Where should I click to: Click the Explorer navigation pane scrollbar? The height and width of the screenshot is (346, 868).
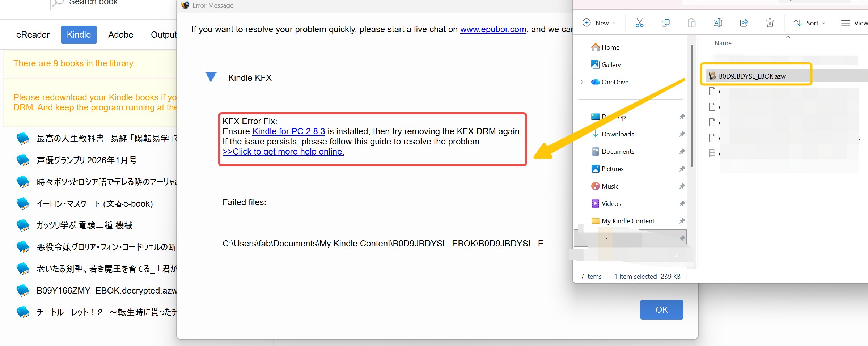[x=691, y=105]
